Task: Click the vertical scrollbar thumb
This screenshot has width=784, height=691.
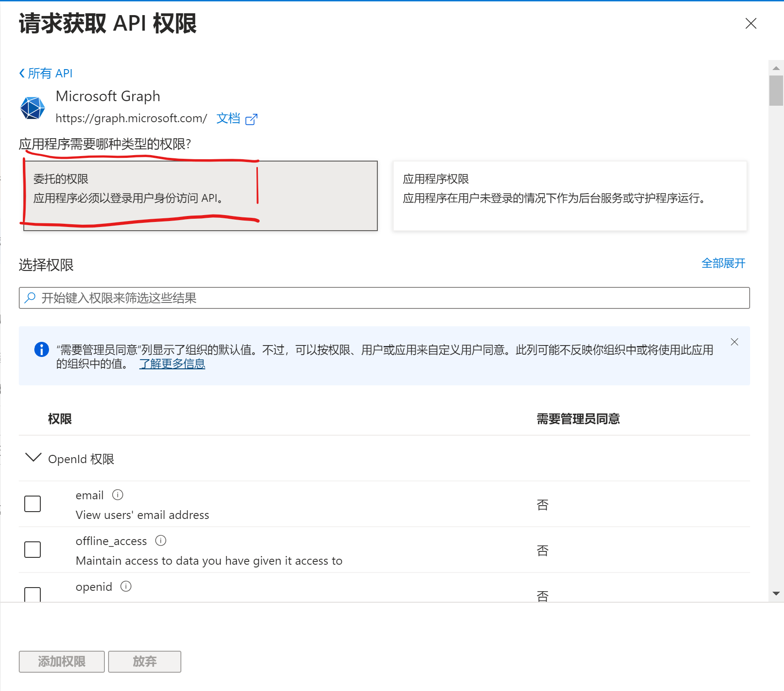Action: (776, 91)
